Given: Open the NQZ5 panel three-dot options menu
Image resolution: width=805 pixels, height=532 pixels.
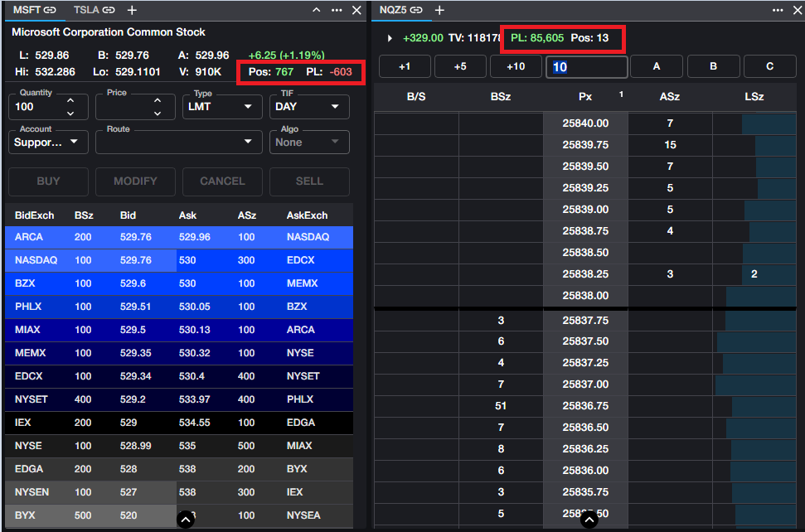Looking at the screenshot, I should [x=777, y=10].
